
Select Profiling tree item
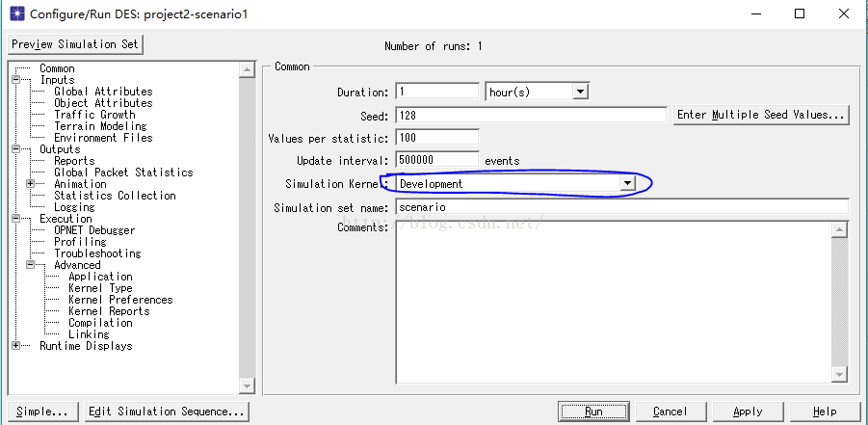[x=80, y=242]
